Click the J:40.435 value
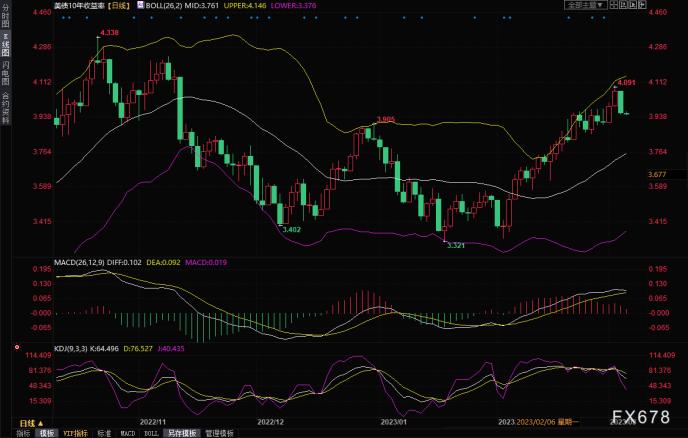688x438 pixels. (171, 348)
